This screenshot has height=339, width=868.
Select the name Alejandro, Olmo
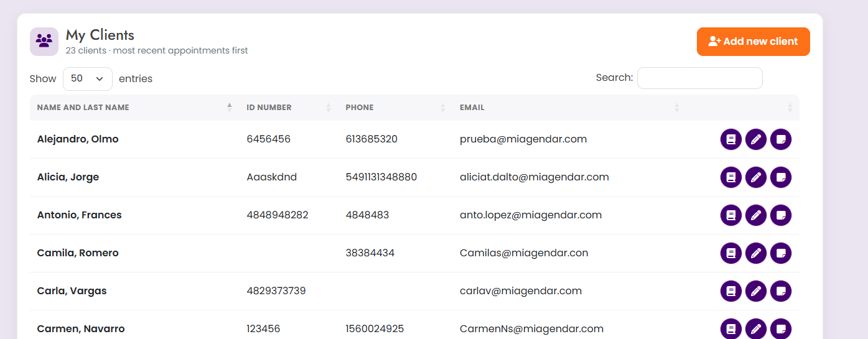coord(78,139)
